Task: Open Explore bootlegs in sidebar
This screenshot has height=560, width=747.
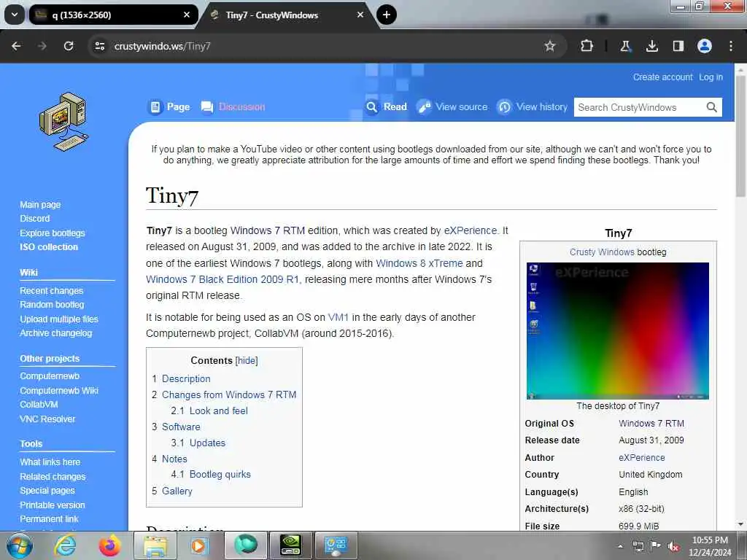Action: [x=53, y=233]
